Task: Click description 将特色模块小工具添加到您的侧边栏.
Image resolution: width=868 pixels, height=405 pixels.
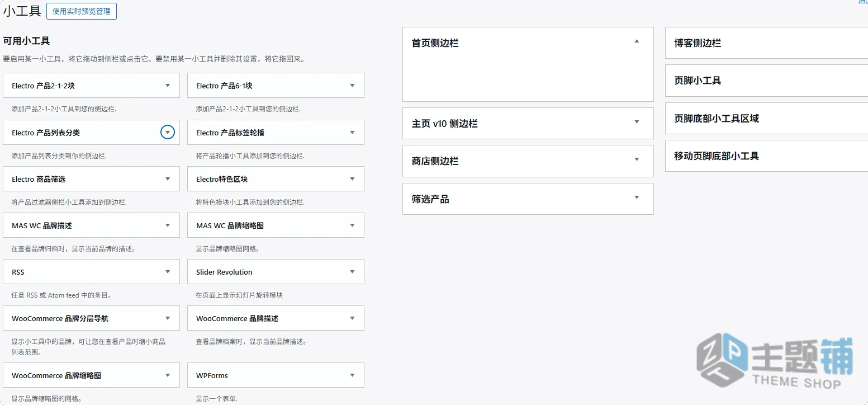Action: [250, 202]
